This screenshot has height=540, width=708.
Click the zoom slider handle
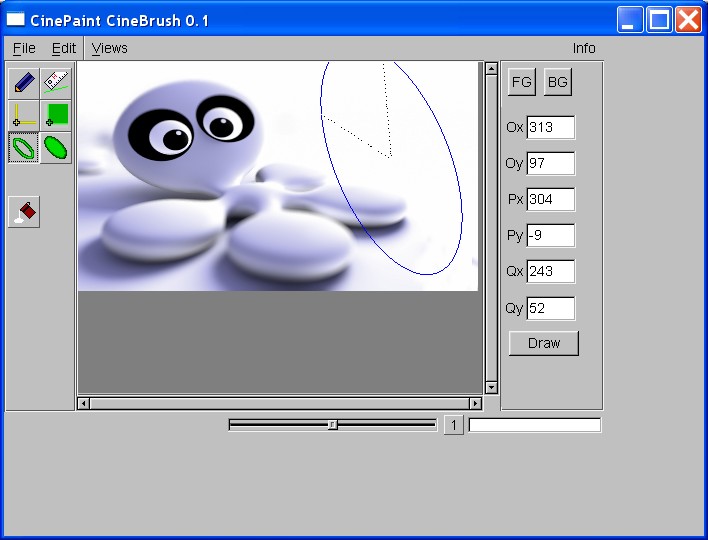(x=333, y=425)
